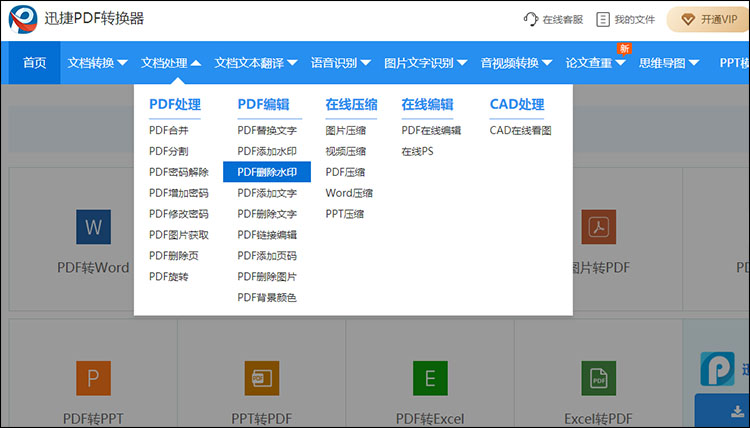Select PDF分割 from the menu

[x=169, y=151]
